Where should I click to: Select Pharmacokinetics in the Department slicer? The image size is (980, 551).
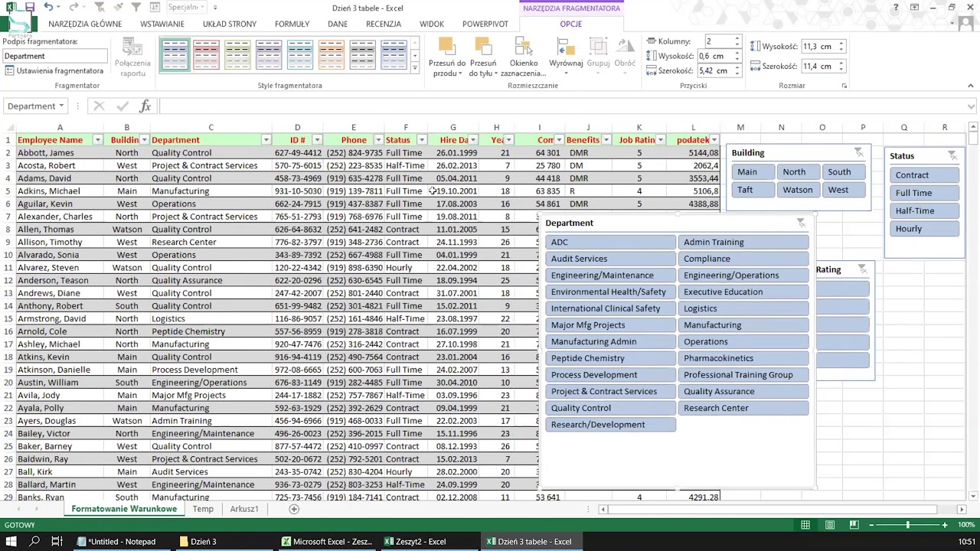pos(743,358)
